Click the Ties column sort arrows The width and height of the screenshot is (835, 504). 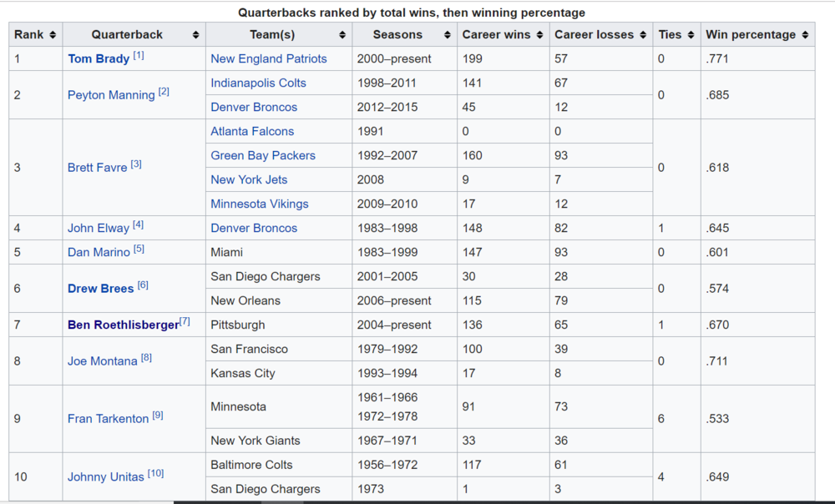pos(691,35)
